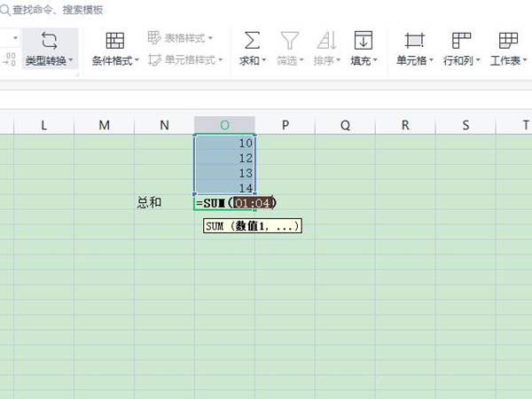The height and width of the screenshot is (399, 532).
Task: Click the 类型转换 (type conversion) icon
Action: point(50,41)
